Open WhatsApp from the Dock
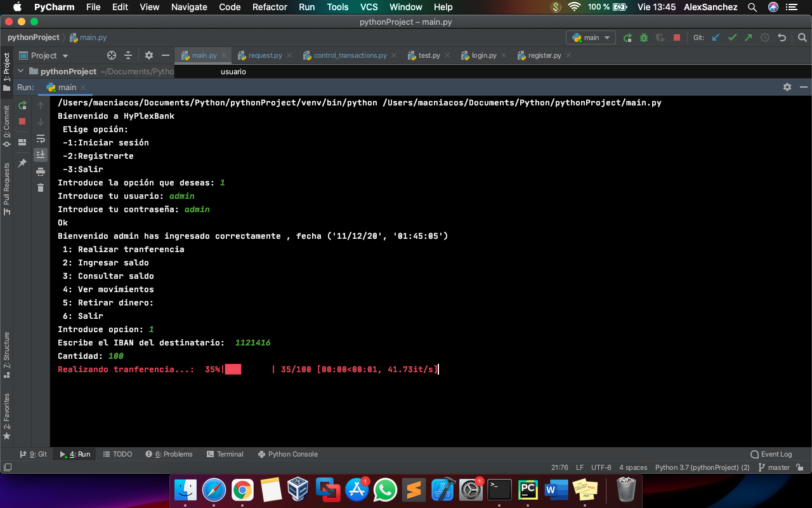This screenshot has width=812, height=508. click(x=385, y=490)
